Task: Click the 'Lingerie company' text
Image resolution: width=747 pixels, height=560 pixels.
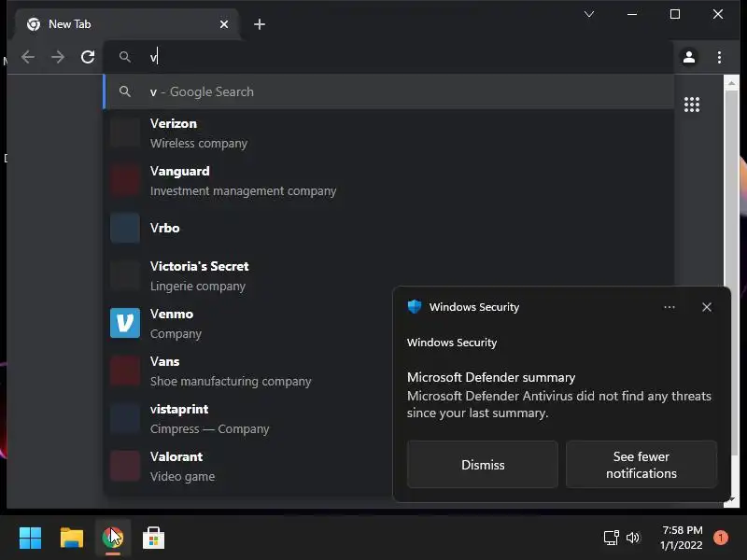Action: tap(198, 287)
